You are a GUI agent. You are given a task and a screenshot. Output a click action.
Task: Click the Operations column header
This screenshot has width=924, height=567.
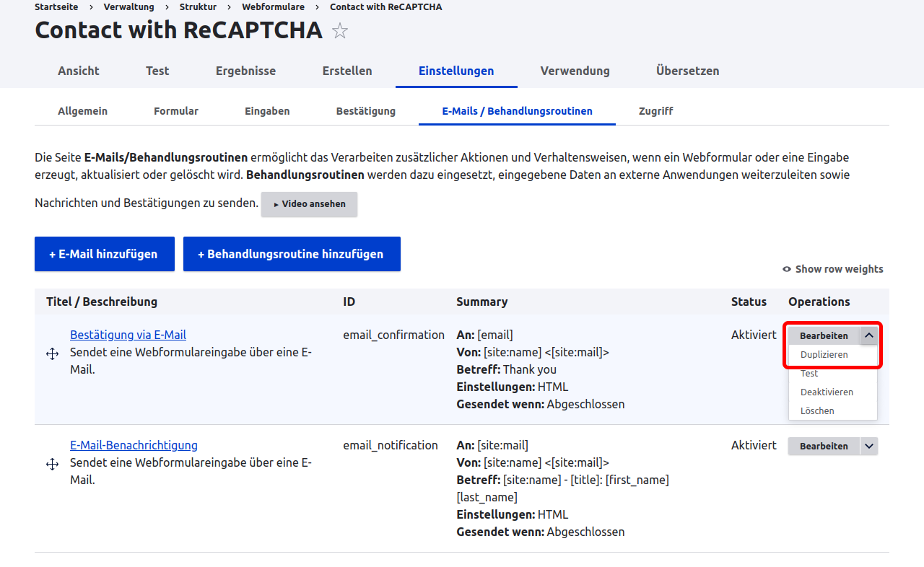(x=819, y=302)
